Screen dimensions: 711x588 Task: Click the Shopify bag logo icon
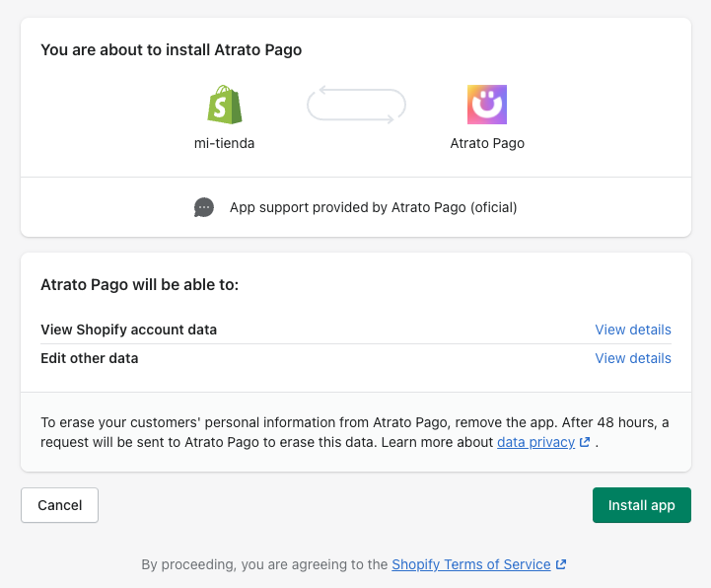[x=225, y=105]
